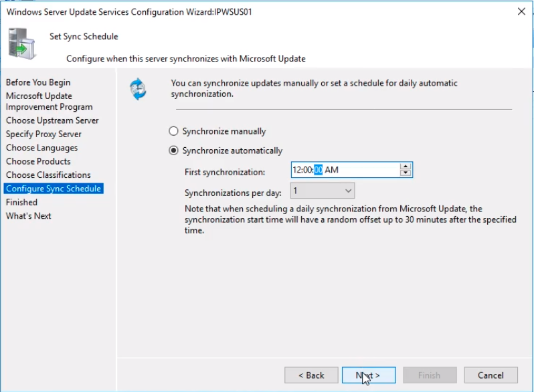Open the Synchronizations per day dropdown
The height and width of the screenshot is (392, 534).
(x=322, y=191)
